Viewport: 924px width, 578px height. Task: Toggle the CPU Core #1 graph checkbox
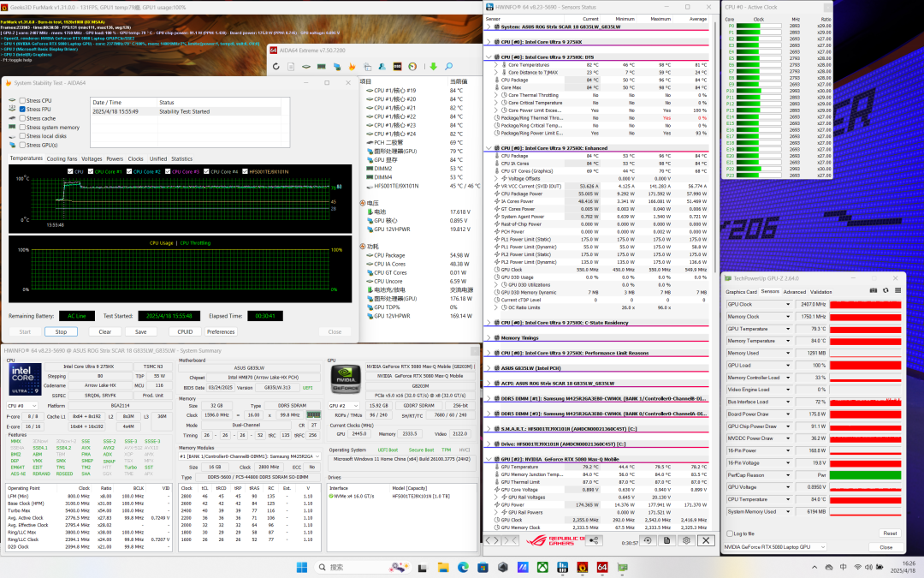point(91,171)
